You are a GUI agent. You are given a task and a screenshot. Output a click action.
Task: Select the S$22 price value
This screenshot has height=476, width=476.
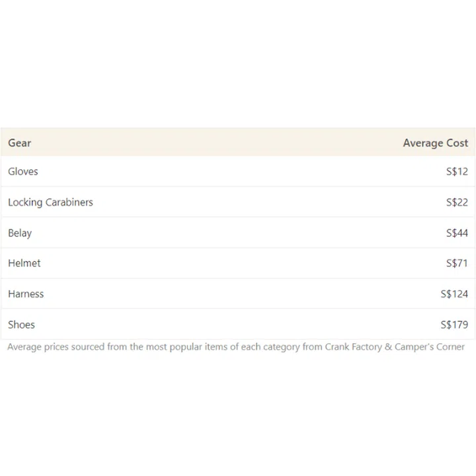pyautogui.click(x=457, y=202)
